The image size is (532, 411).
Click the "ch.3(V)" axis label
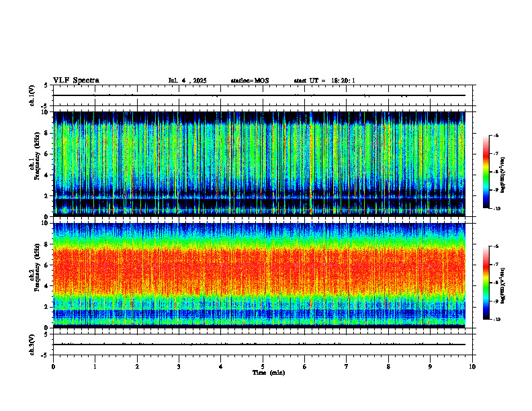coord(32,345)
